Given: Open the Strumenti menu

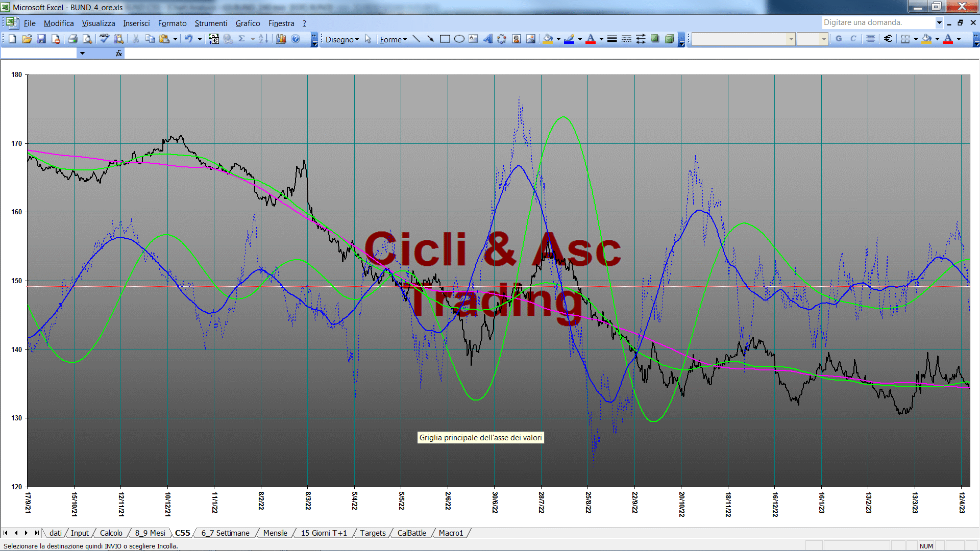Looking at the screenshot, I should coord(211,23).
